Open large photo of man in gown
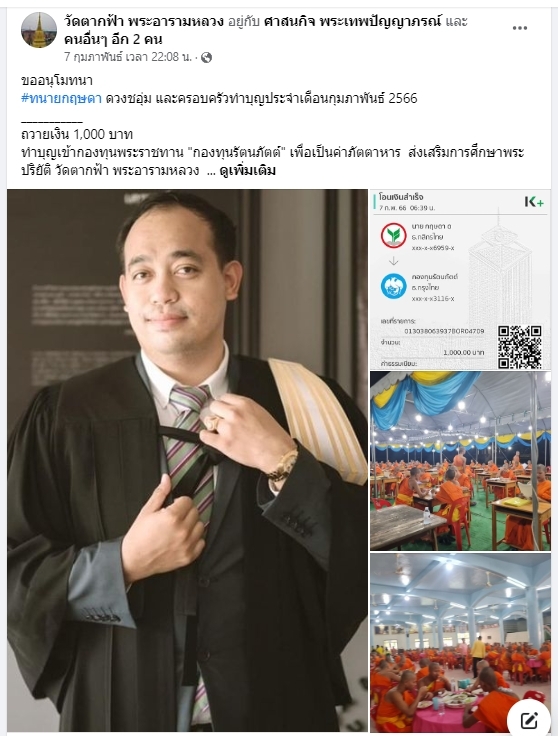This screenshot has width=558, height=736. [187, 460]
